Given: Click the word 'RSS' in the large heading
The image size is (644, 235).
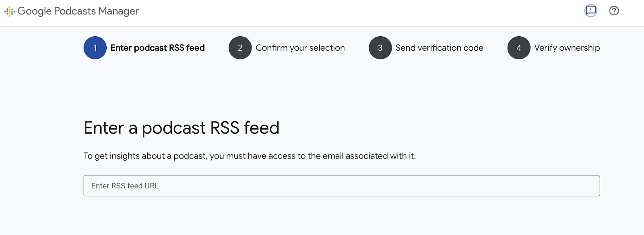Looking at the screenshot, I should [225, 128].
